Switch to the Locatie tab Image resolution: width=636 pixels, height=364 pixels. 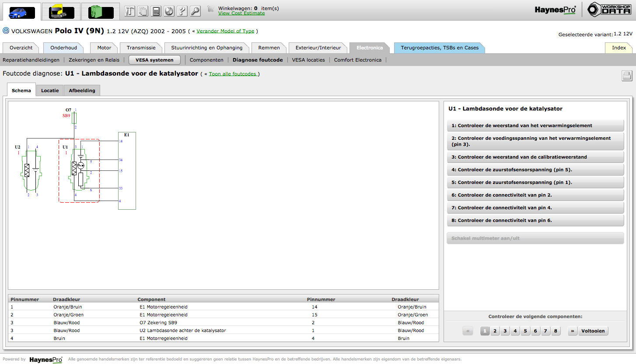(50, 91)
